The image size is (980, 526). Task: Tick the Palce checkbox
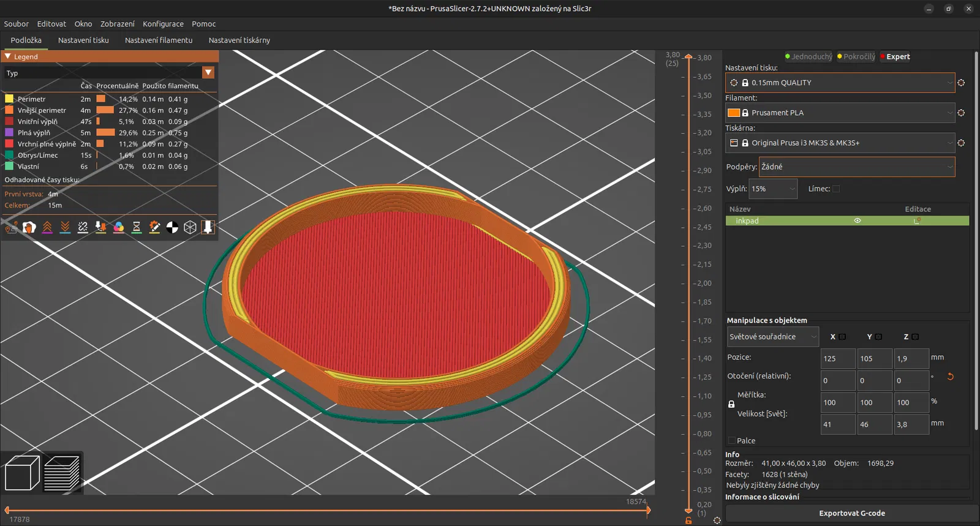click(731, 440)
